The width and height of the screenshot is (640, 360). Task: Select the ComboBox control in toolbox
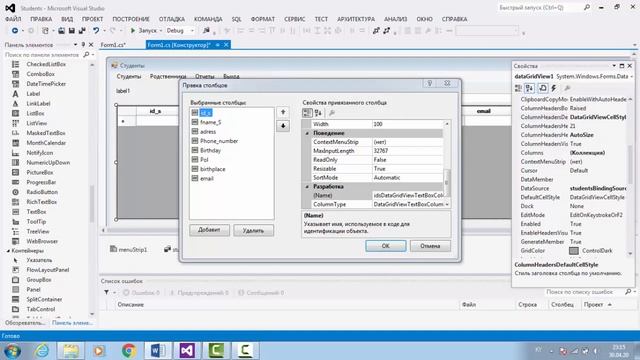(40, 74)
